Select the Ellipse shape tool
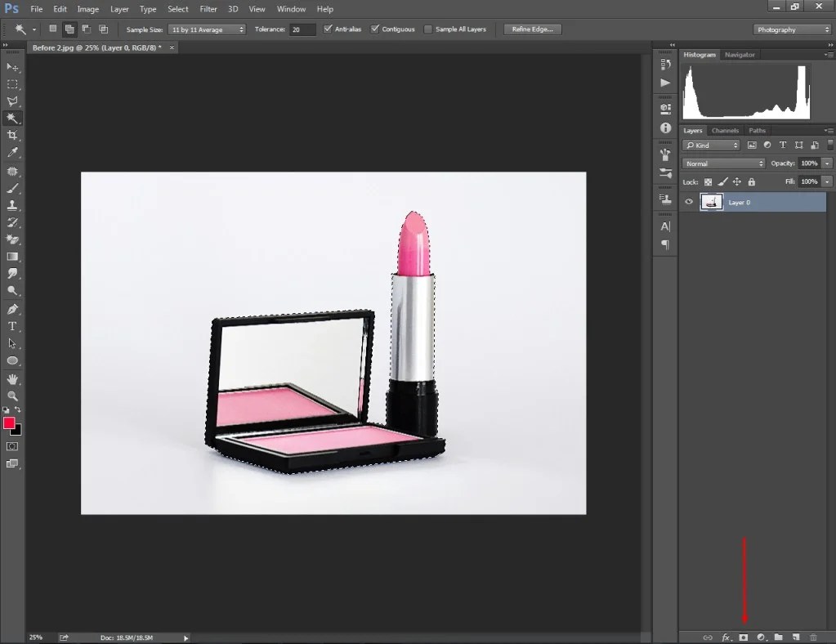 tap(12, 360)
